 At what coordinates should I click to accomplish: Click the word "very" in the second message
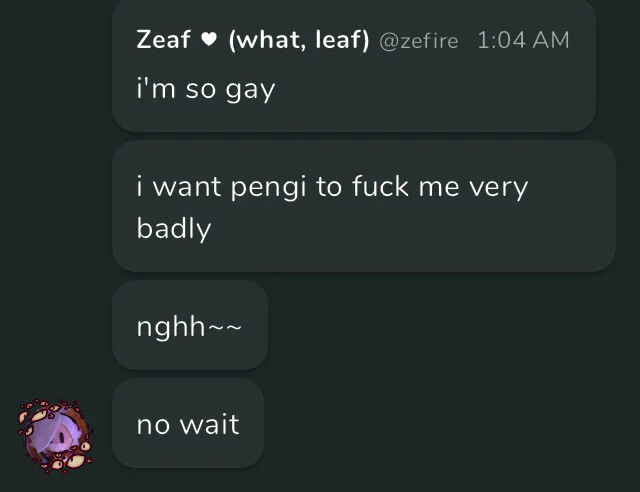pos(498,188)
